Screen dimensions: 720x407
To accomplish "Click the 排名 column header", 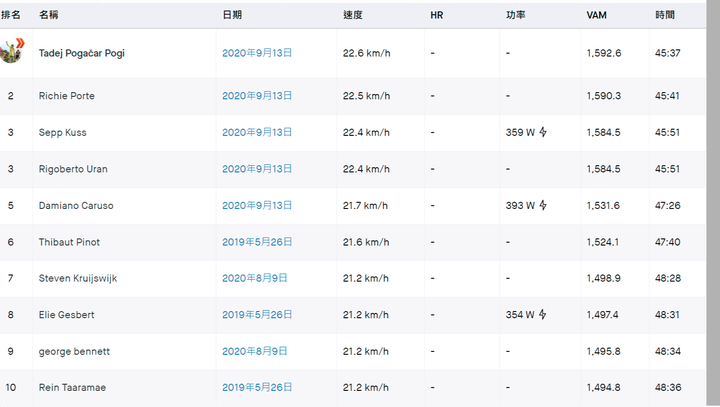I will 11,15.
